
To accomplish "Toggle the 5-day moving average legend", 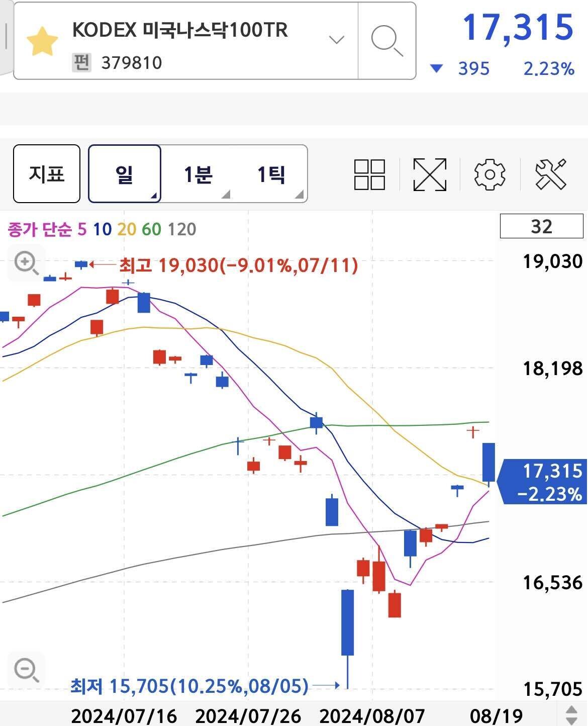I will click(83, 228).
